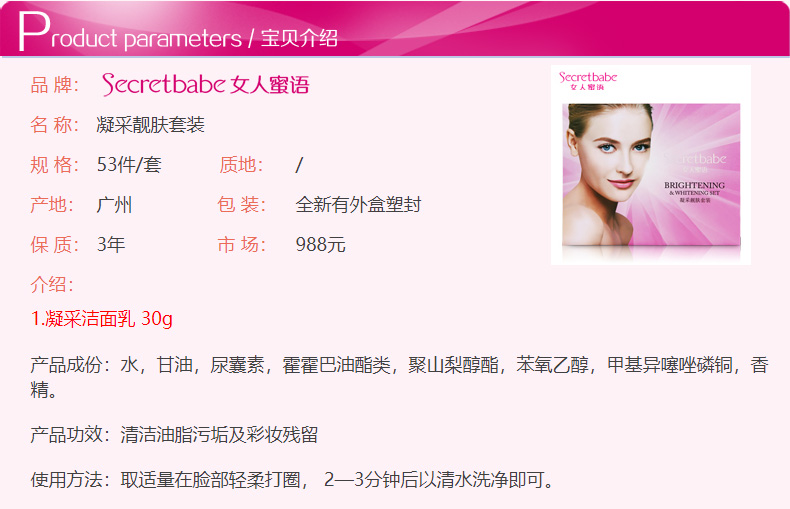Click product name 凝采靓肤套装
The width and height of the screenshot is (790, 509).
click(x=150, y=125)
